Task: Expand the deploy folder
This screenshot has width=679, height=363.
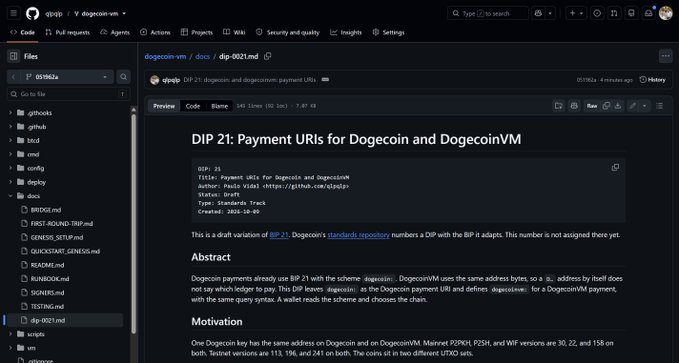Action: (10, 182)
